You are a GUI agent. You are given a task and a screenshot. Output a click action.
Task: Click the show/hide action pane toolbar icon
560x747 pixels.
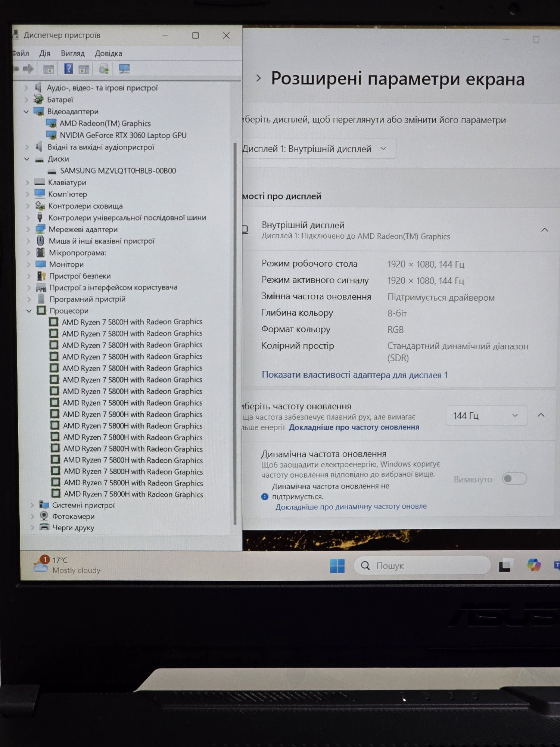click(84, 69)
